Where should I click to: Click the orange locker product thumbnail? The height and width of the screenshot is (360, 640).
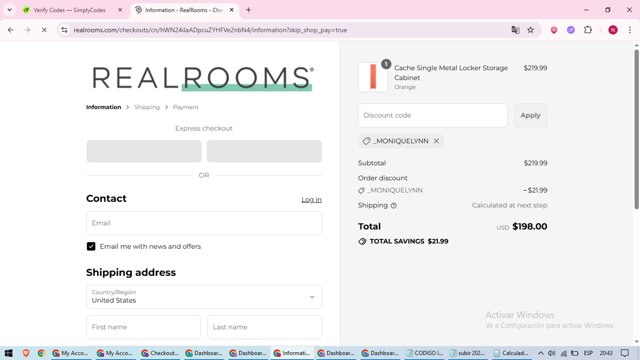[373, 77]
